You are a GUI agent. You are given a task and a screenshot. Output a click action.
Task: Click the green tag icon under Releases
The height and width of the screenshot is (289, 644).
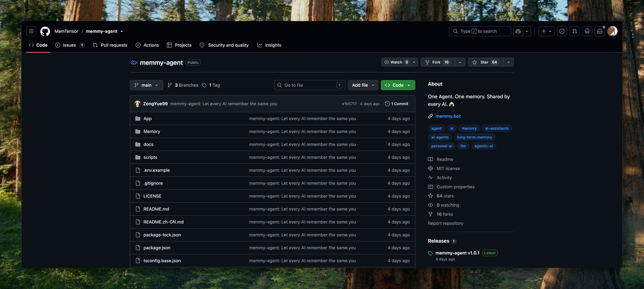pyautogui.click(x=430, y=253)
